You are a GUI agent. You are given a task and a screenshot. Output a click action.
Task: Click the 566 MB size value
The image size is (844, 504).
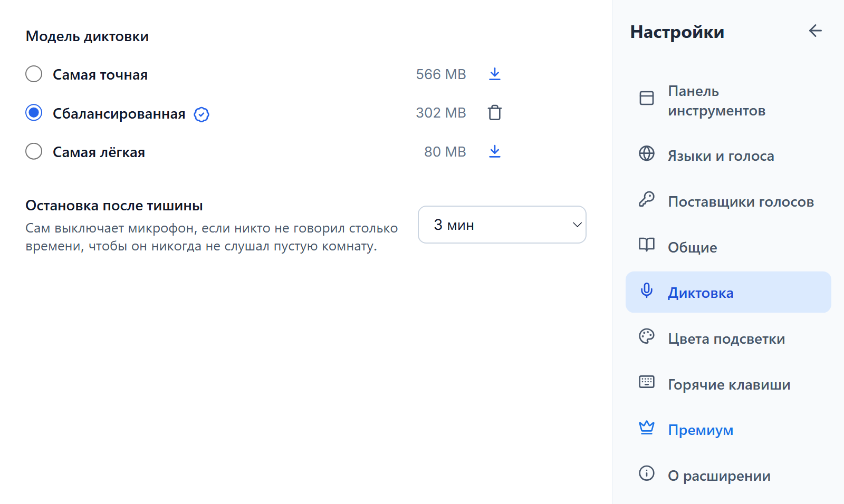click(441, 74)
